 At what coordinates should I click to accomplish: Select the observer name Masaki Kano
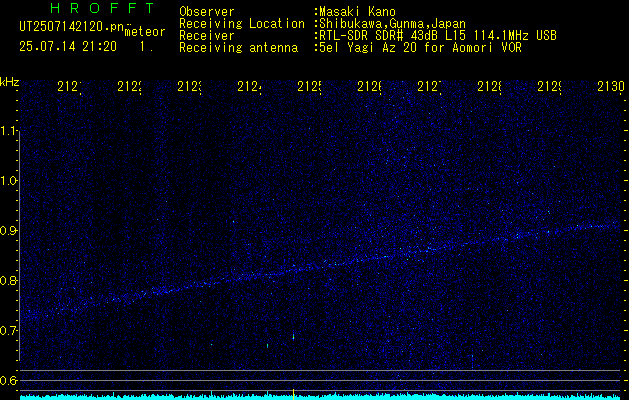[357, 12]
